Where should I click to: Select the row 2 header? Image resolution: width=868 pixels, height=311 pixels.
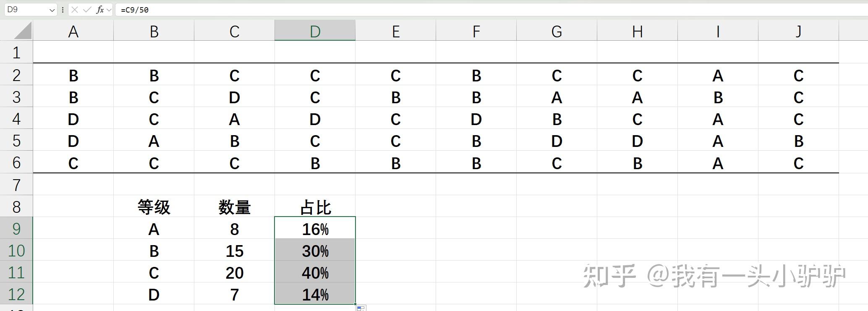[16, 76]
